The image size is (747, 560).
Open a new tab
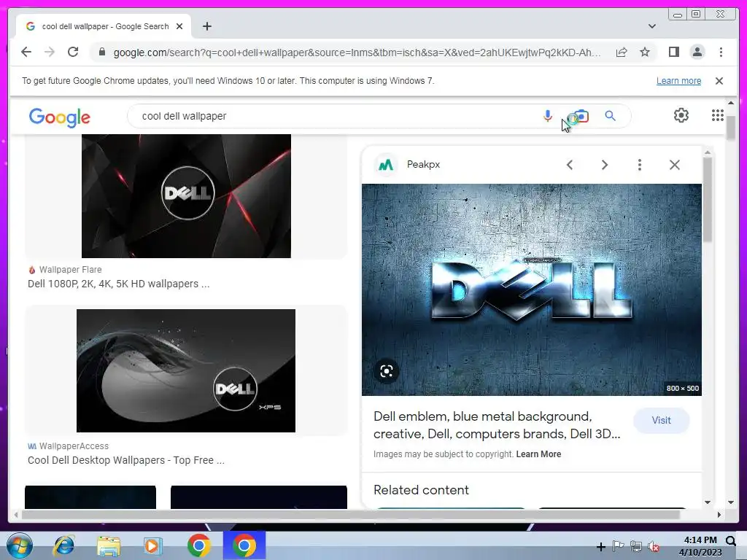[x=206, y=26]
